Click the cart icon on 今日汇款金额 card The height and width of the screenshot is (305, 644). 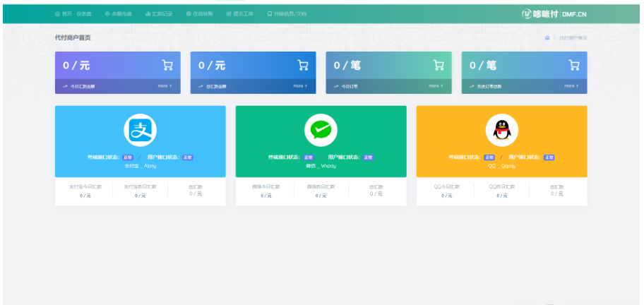167,65
